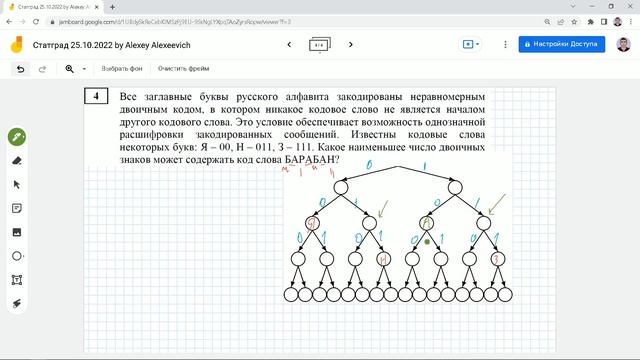640x360 pixels.
Task: Click the Jamboard logo icon
Action: coord(17,45)
